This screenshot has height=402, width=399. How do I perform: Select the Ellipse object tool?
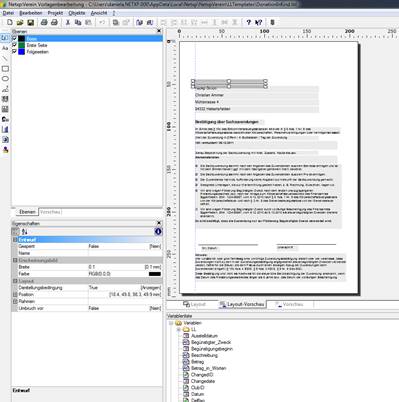click(5, 79)
